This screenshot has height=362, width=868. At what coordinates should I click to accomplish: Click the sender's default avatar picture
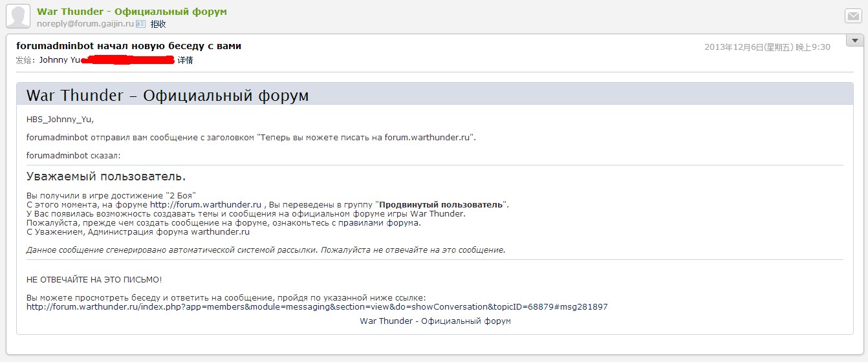click(x=18, y=16)
